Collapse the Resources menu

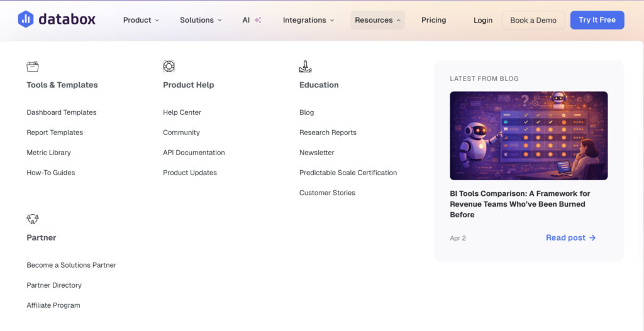[377, 20]
